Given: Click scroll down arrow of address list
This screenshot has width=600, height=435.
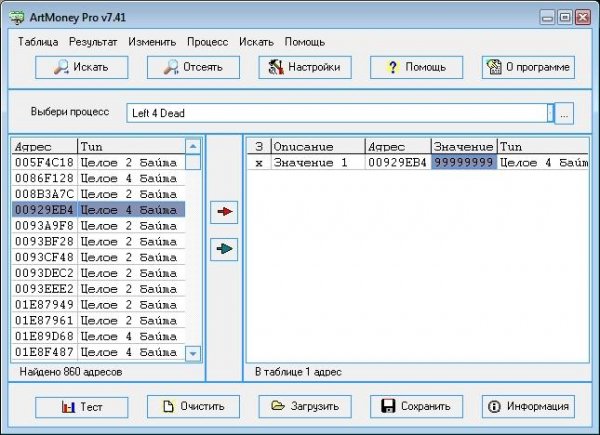Looking at the screenshot, I should pyautogui.click(x=193, y=354).
